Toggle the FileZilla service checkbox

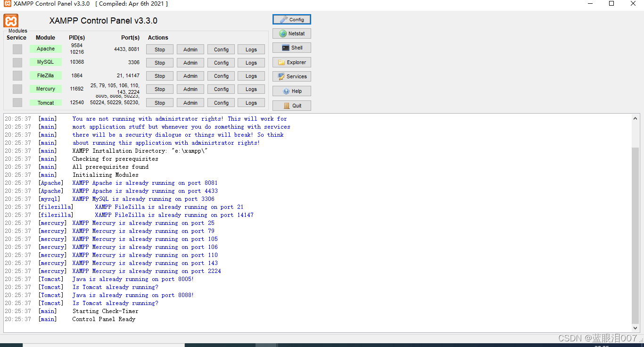(x=17, y=75)
